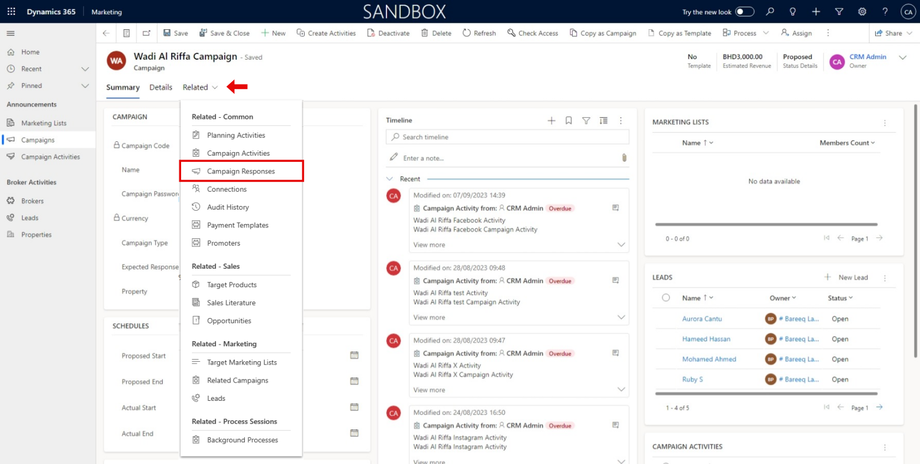Open the Process dropdown
The image size is (920, 464).
[x=748, y=33]
